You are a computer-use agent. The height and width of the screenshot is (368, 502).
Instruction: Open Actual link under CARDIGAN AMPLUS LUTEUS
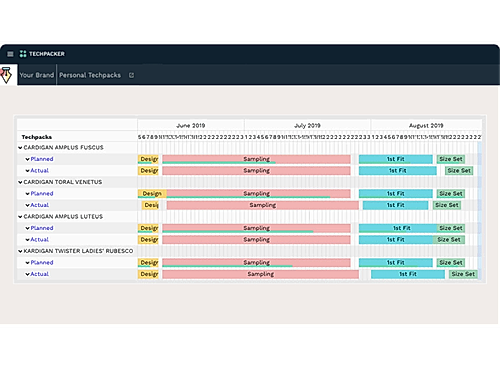point(40,240)
